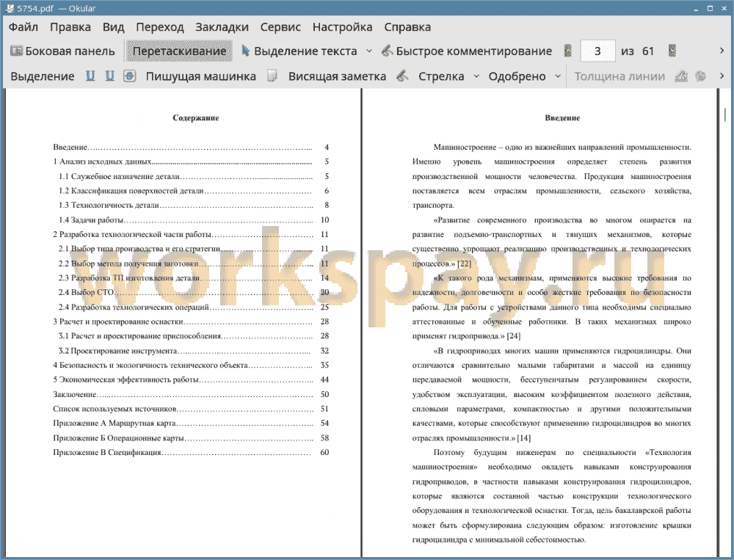Image resolution: width=734 pixels, height=560 pixels.
Task: Maximize the Okular window
Action: 710,8
